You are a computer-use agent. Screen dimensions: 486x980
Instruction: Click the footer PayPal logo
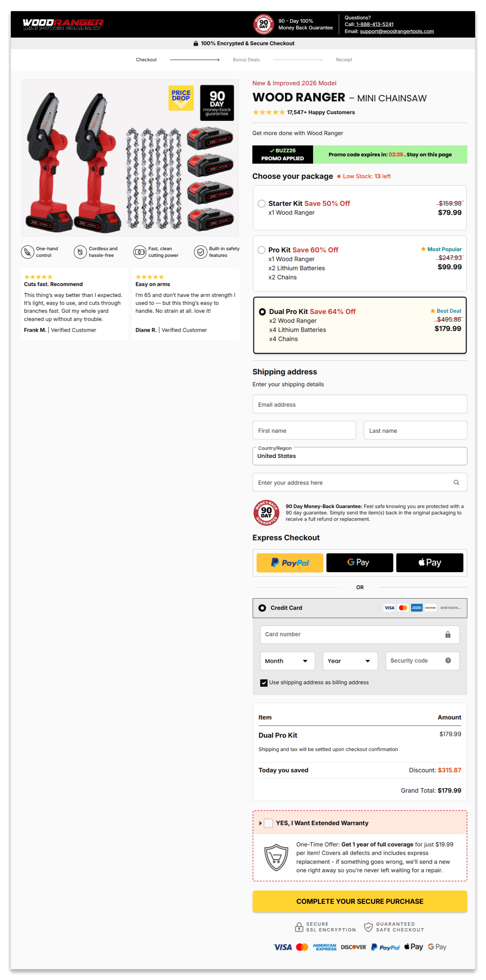point(385,947)
